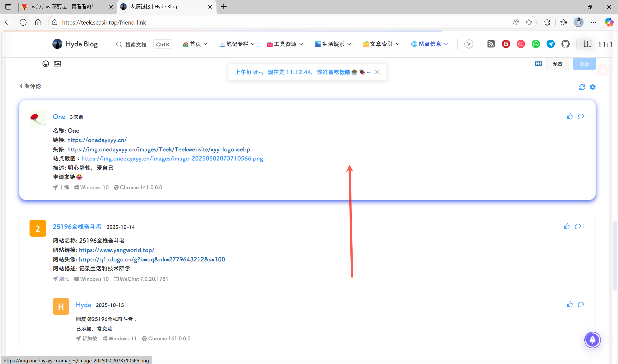618x364 pixels.
Task: Click the 预览 preview button
Action: point(557,64)
